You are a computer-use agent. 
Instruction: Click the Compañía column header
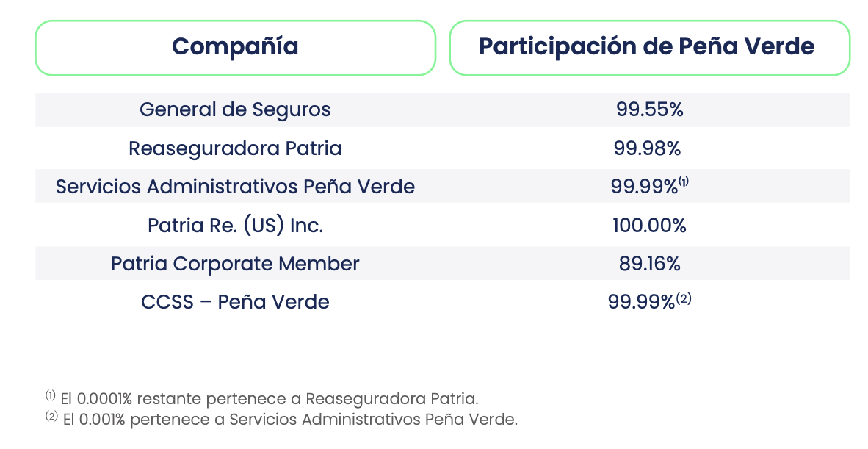[x=235, y=47]
